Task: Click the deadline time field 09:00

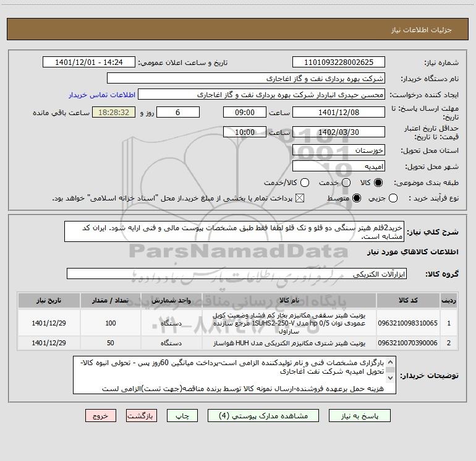Action: point(245,112)
